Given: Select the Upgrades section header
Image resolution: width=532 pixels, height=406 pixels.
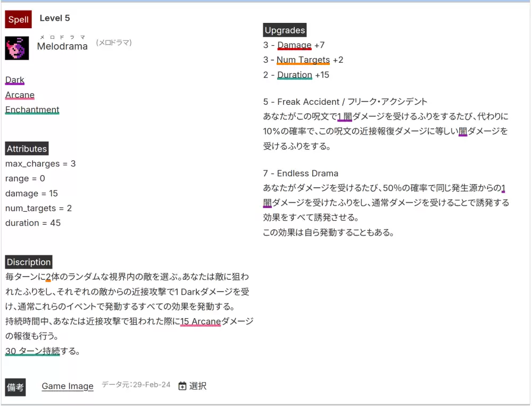Looking at the screenshot, I should tap(285, 30).
